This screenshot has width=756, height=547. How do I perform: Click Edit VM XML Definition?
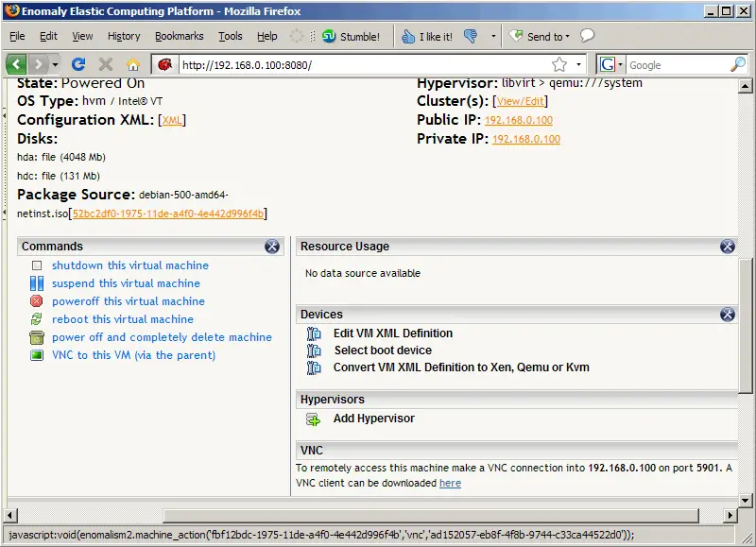click(x=392, y=333)
